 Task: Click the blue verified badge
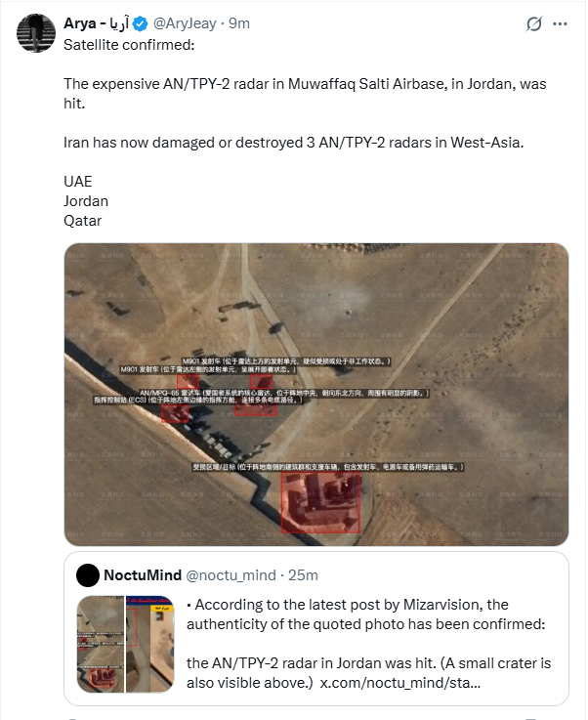[x=142, y=23]
